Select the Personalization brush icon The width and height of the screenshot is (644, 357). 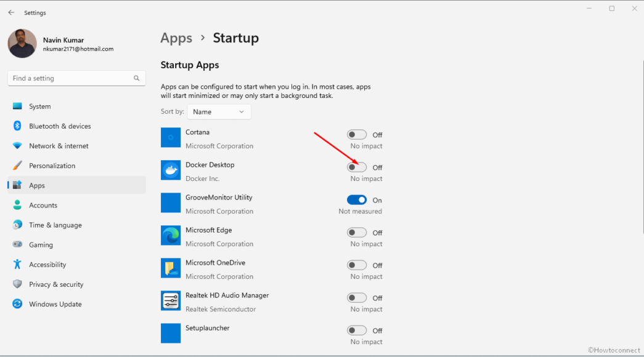pyautogui.click(x=17, y=165)
